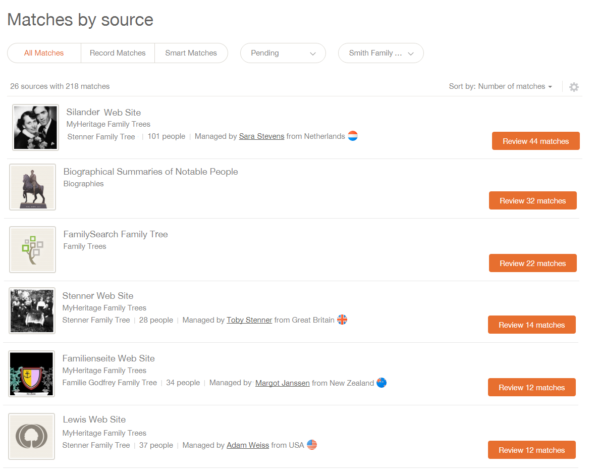Click '101 people' text in Silander row
Image resolution: width=596 pixels, height=472 pixels.
click(166, 136)
